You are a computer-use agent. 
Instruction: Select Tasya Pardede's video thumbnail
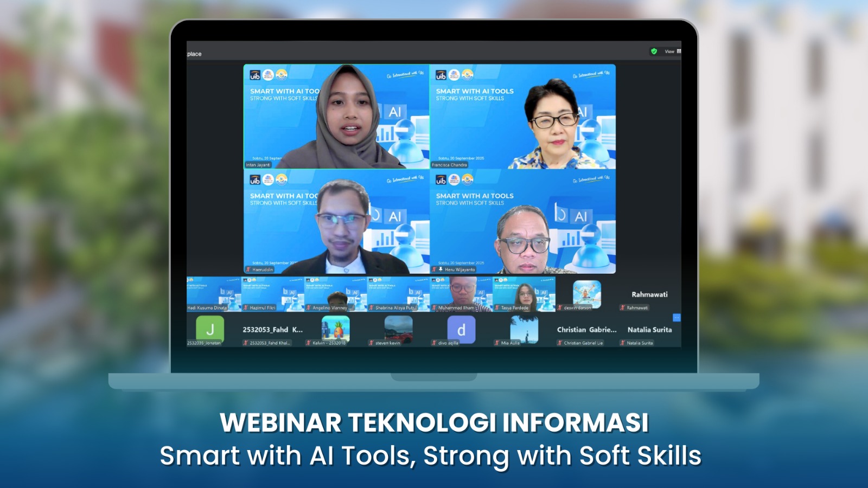point(524,294)
